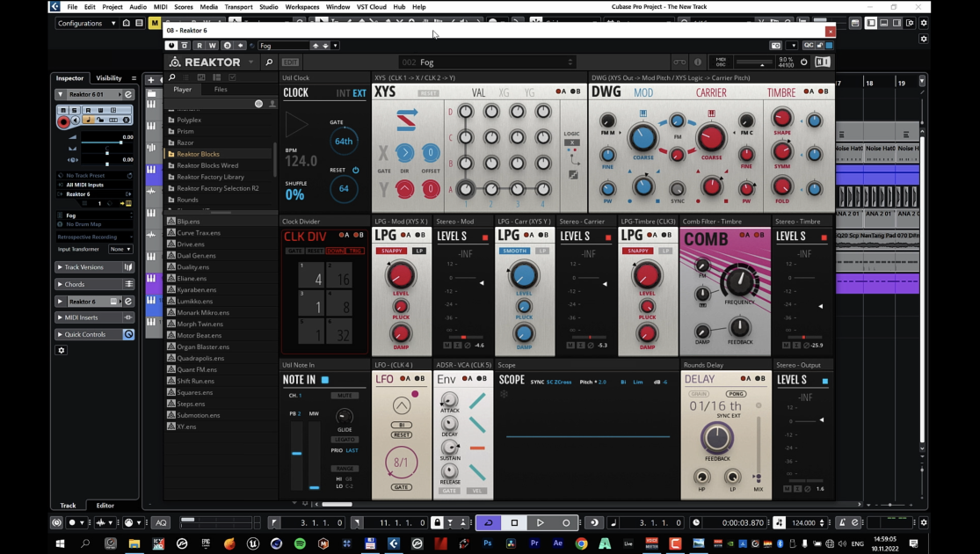Open Google Chrome from the taskbar

coord(581,543)
